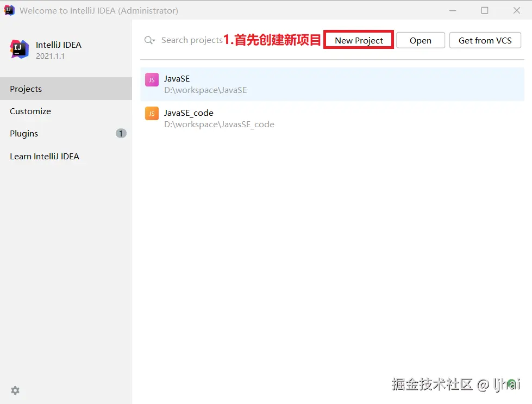The image size is (532, 404).
Task: Switch to the Customize tab
Action: [66, 111]
